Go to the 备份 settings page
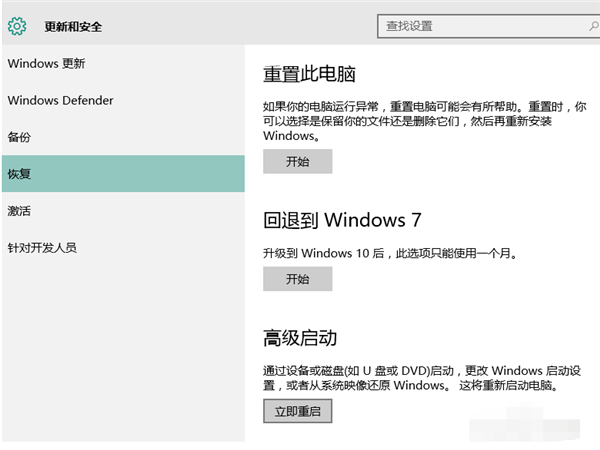Image resolution: width=600 pixels, height=450 pixels. pyautogui.click(x=19, y=137)
